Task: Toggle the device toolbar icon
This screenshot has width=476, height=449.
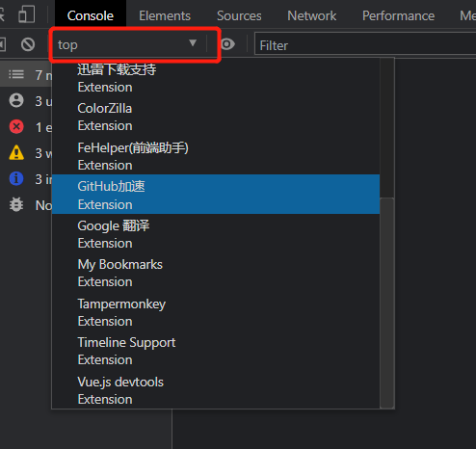Action: [27, 13]
